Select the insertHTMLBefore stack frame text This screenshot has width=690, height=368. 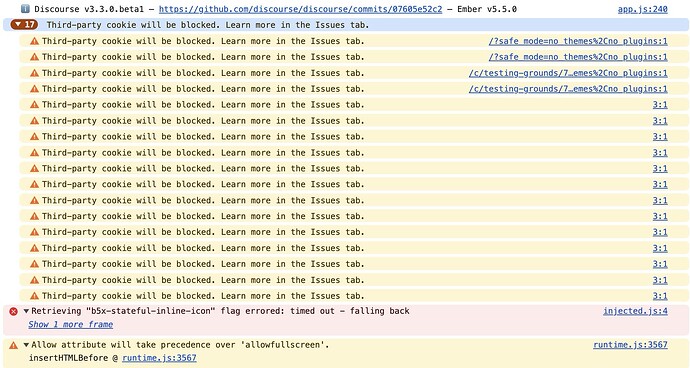70,358
